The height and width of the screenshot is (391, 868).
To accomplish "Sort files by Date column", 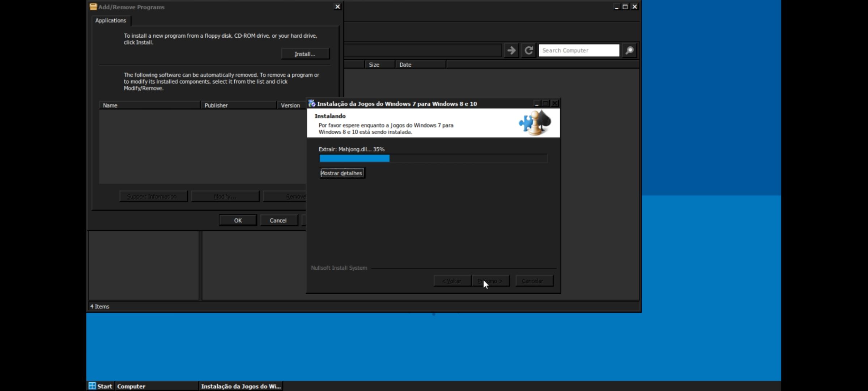I will tap(421, 65).
